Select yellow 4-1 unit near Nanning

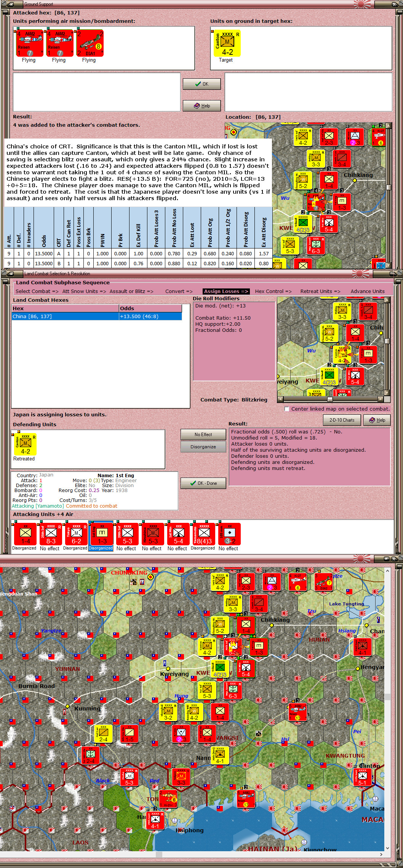pos(220,756)
